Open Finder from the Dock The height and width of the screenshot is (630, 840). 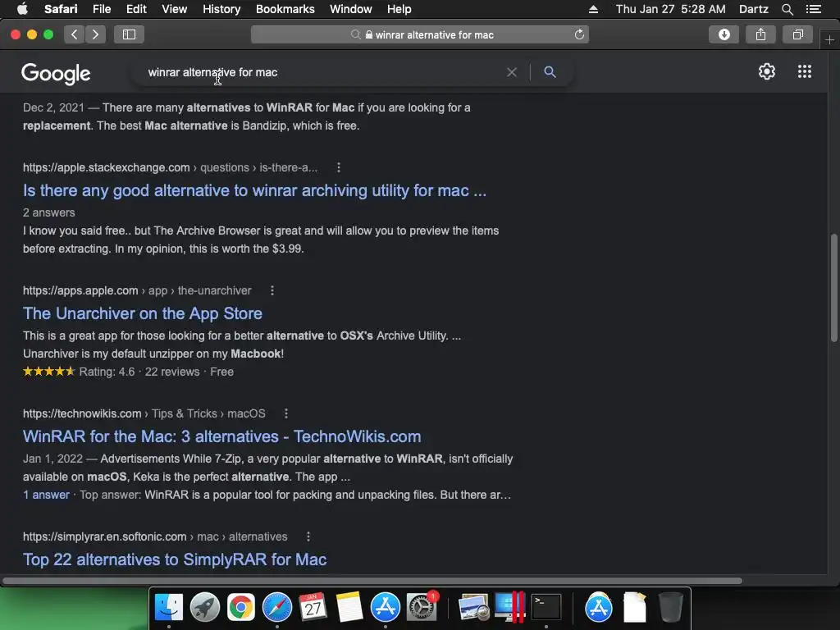coord(169,608)
